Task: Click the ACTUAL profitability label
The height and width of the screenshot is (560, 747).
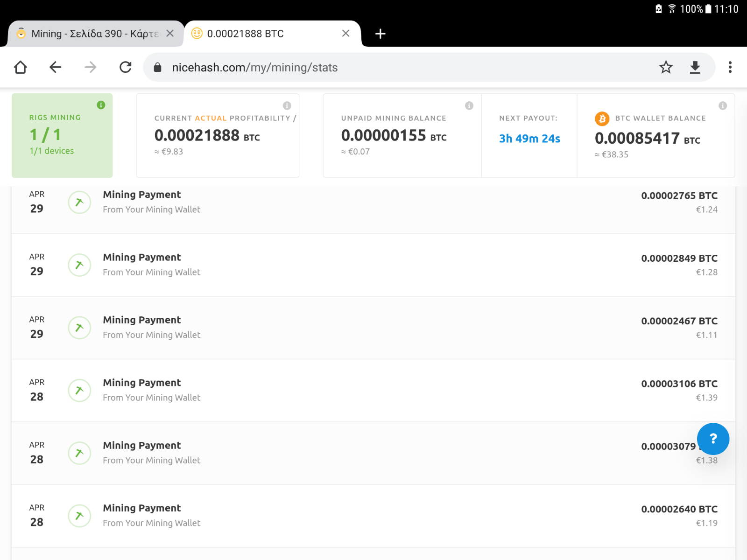Action: (x=211, y=118)
